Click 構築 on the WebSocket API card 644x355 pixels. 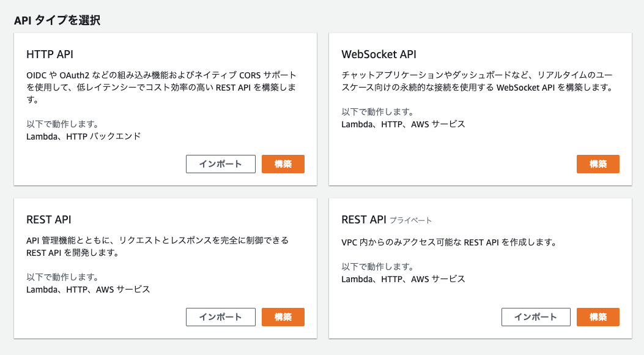[598, 164]
